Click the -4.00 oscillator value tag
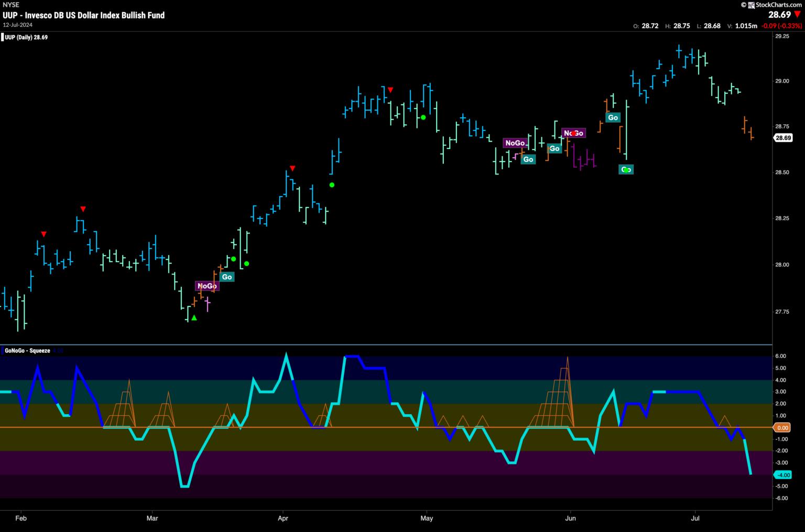The image size is (805, 532). (782, 475)
